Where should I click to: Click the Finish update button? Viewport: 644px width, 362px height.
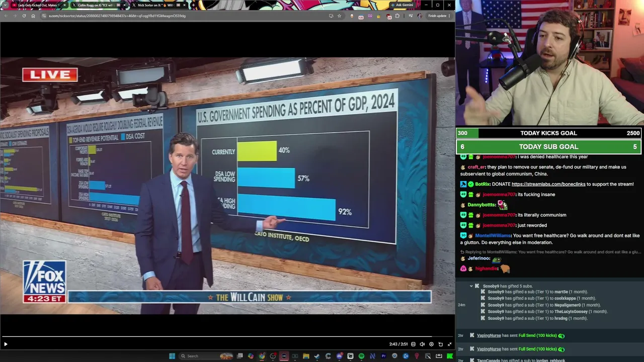point(437,16)
